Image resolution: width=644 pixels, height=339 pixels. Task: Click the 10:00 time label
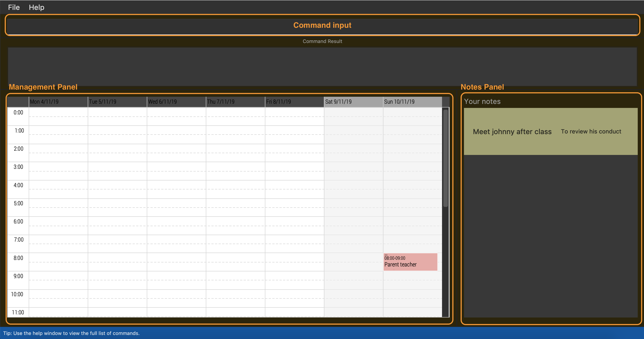17,294
